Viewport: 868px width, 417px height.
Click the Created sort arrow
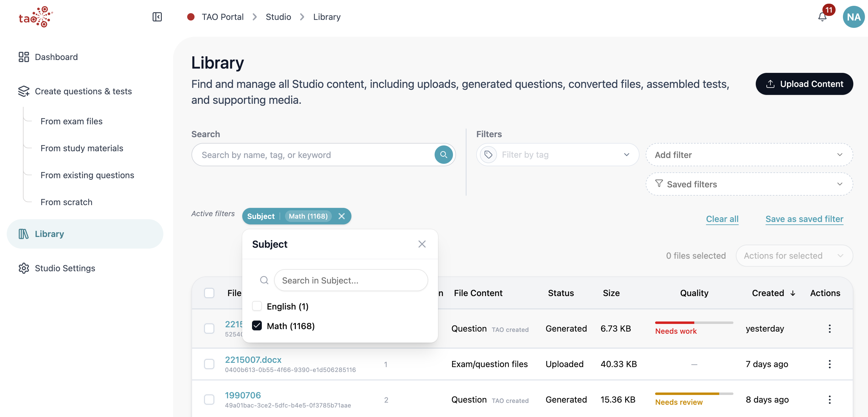click(x=792, y=293)
